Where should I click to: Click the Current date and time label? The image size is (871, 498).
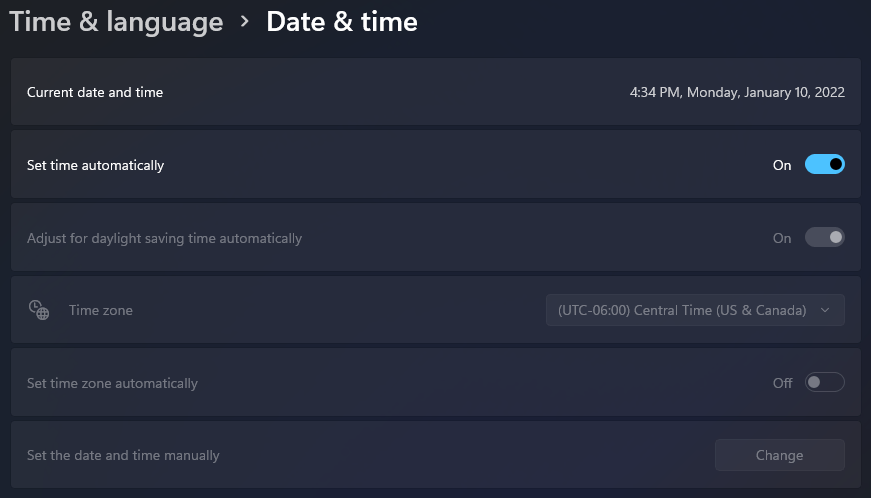pyautogui.click(x=95, y=92)
